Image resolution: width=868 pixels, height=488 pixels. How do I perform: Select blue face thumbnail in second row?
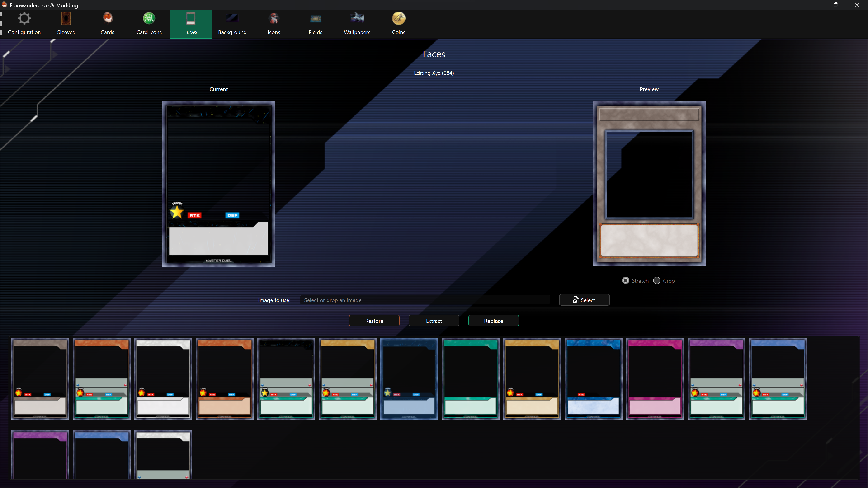(101, 455)
